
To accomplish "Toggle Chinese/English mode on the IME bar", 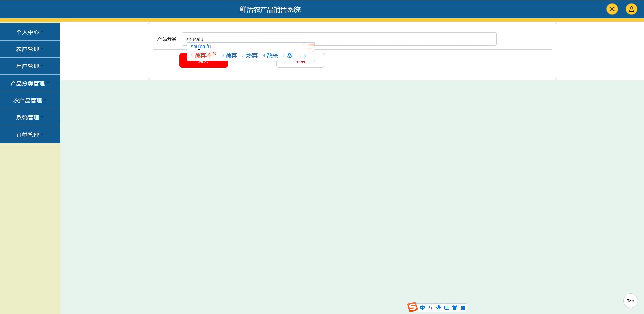I will [422, 308].
